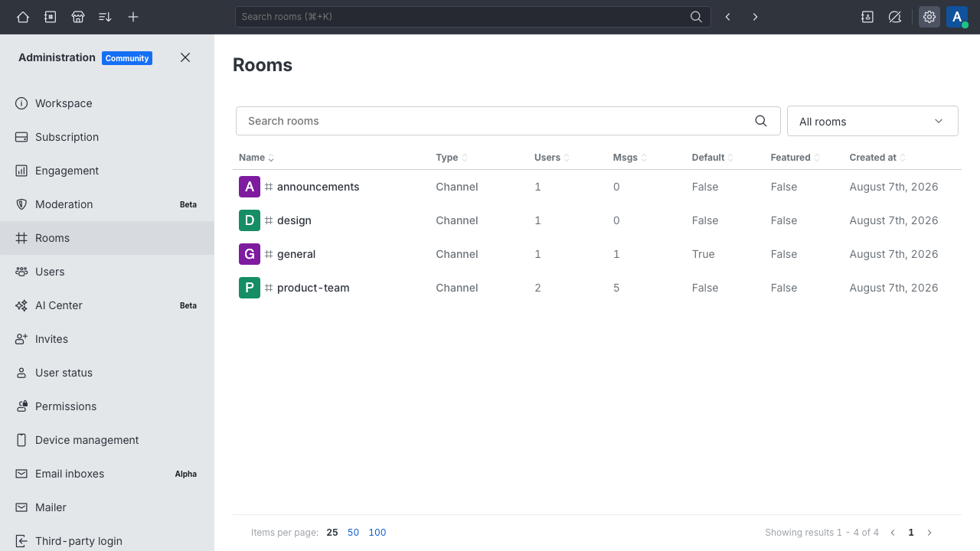The width and height of the screenshot is (980, 551).
Task: Click the Device management phone icon
Action: (x=21, y=440)
